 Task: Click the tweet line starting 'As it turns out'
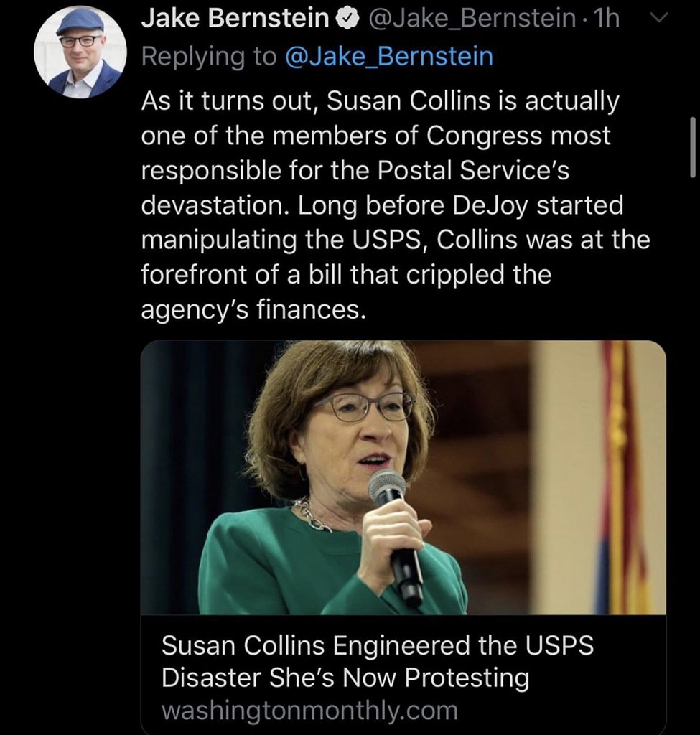(380, 102)
